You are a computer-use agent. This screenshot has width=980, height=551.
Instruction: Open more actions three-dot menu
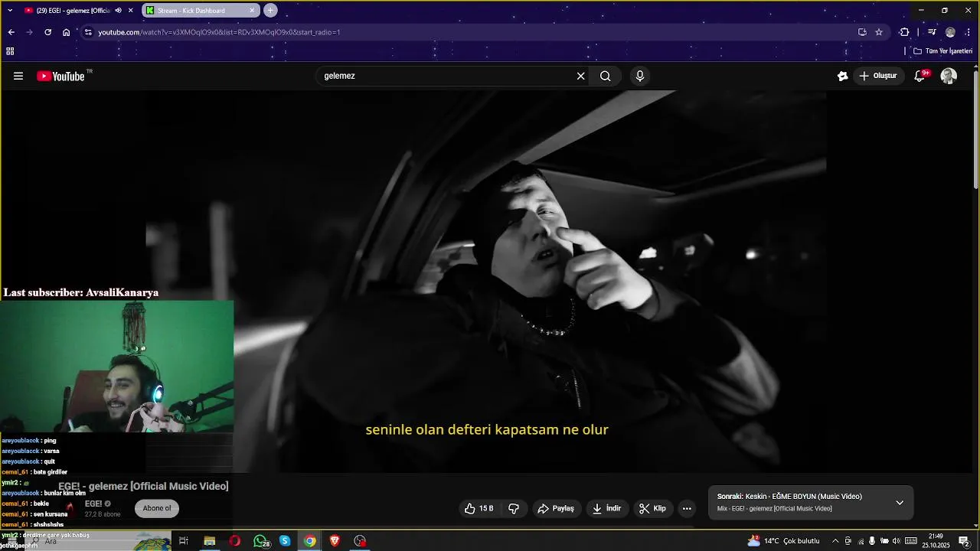coord(687,508)
